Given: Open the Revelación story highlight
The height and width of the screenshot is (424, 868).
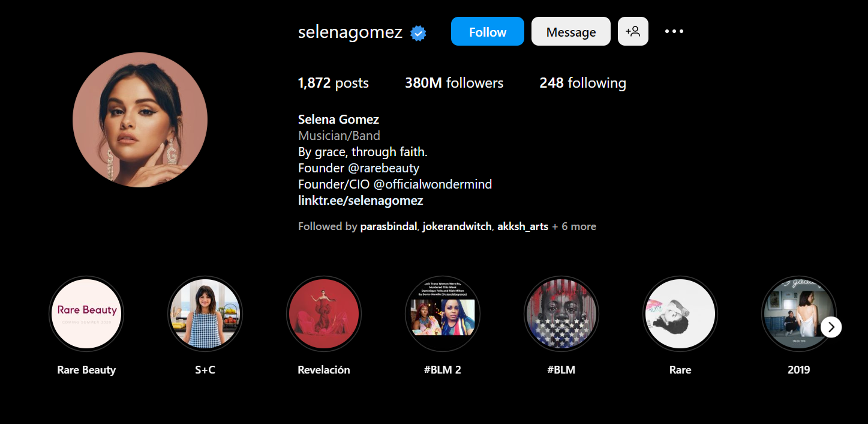Looking at the screenshot, I should (324, 313).
